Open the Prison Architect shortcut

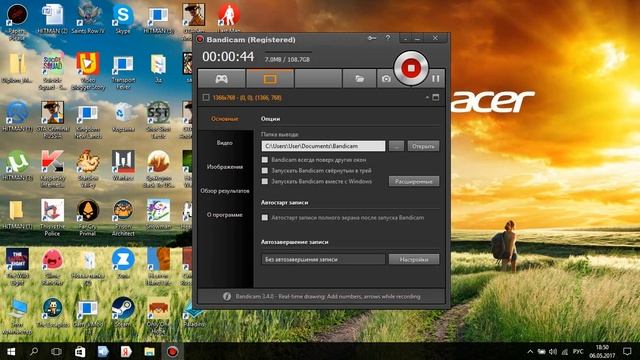123,218
